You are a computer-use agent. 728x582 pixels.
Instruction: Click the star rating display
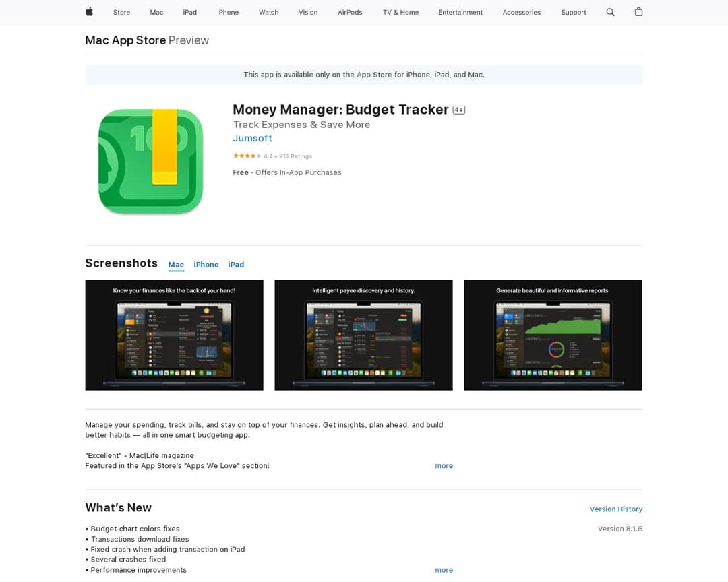point(247,156)
